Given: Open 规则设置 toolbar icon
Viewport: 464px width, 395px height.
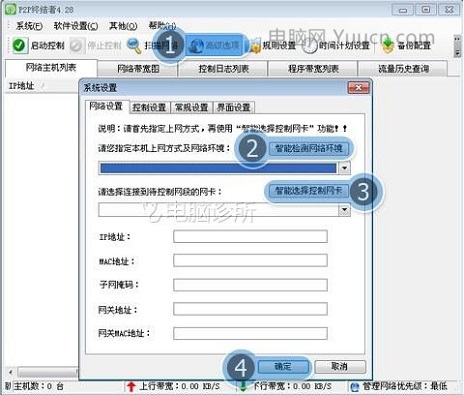Looking at the screenshot, I should [255, 46].
